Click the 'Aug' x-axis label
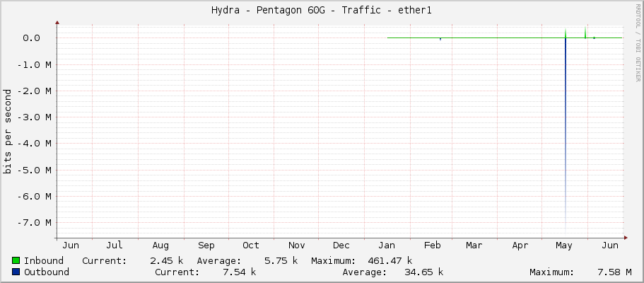 pyautogui.click(x=160, y=246)
